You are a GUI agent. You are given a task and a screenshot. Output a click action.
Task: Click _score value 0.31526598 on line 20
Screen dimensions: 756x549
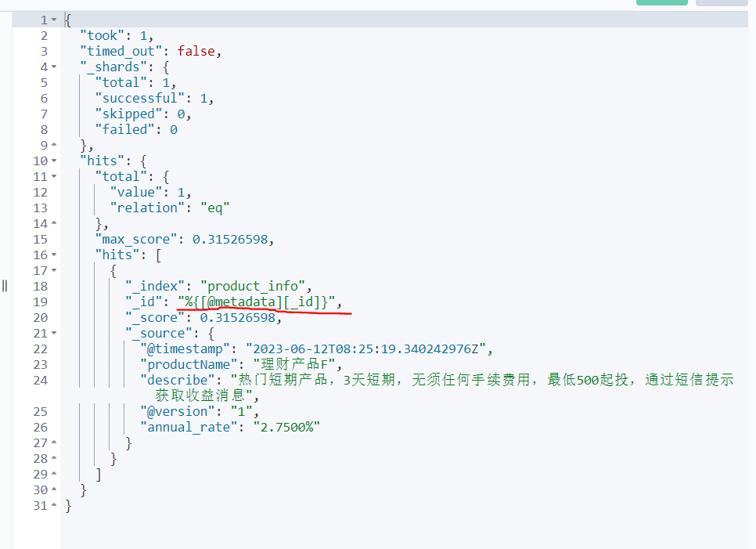click(238, 317)
